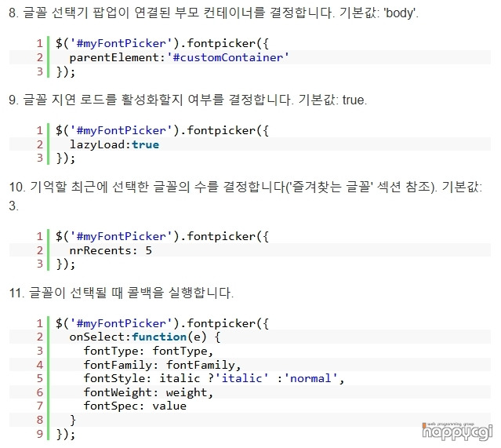This screenshot has height=448, width=501.
Task: Select the code line "parentElement:'#customContainer'"
Action: coord(179,57)
